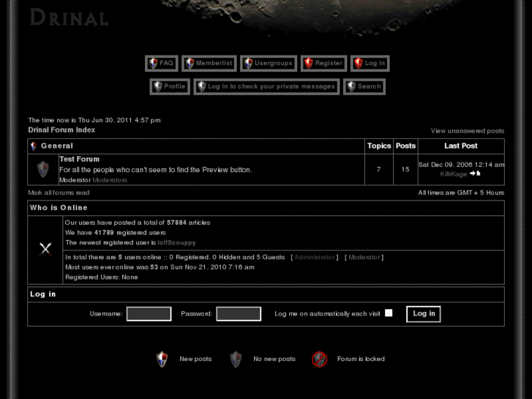This screenshot has height=399, width=532.
Task: Click the No new posts legend icon
Action: [x=236, y=359]
